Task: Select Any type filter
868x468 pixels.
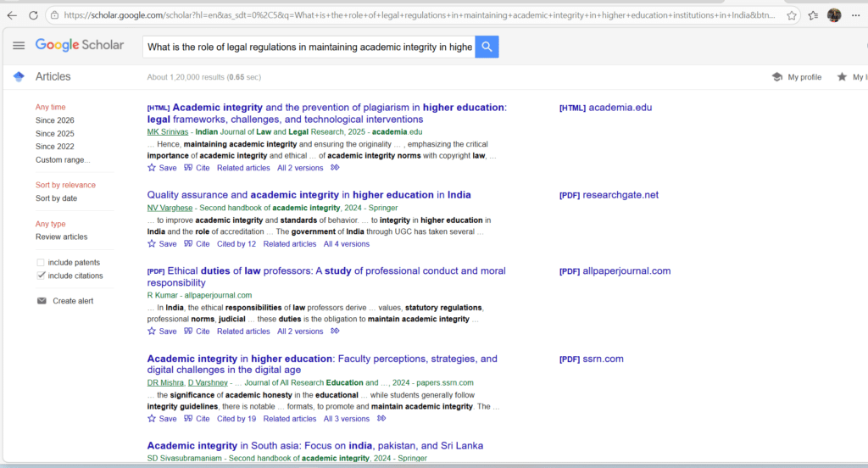Action: pos(50,224)
